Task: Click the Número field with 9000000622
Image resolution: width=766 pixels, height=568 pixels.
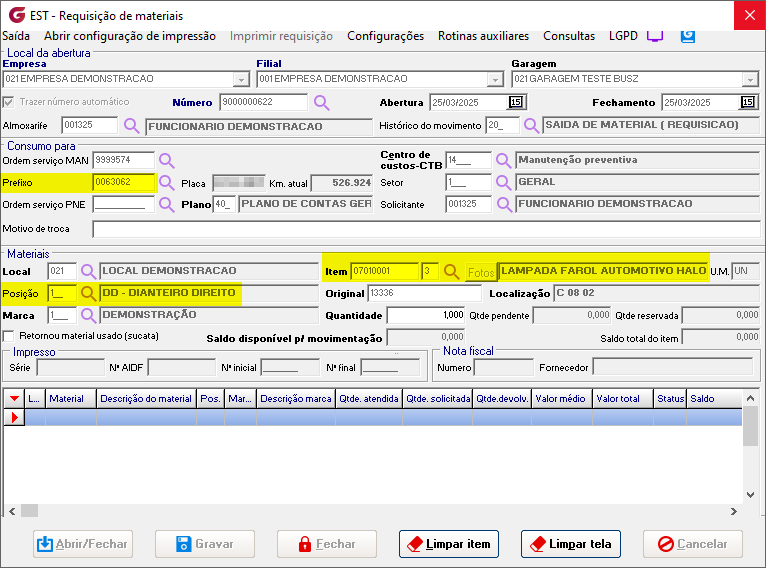Action: [264, 102]
